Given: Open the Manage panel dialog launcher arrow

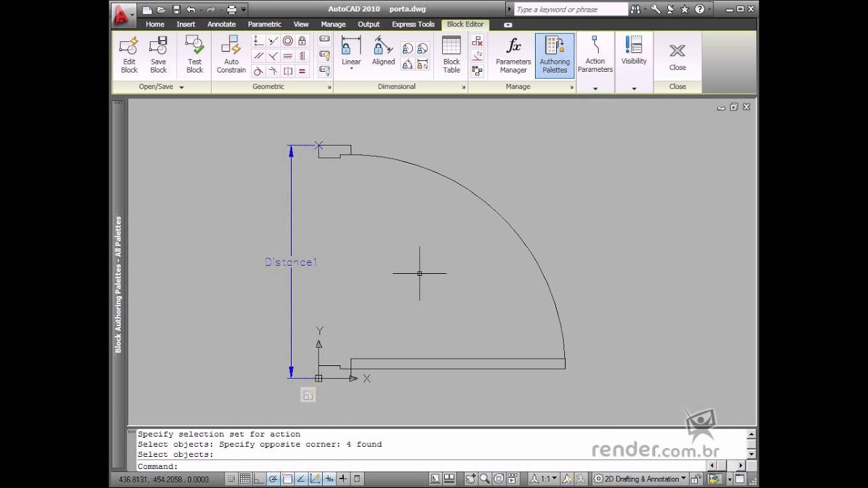Looking at the screenshot, I should click(572, 87).
